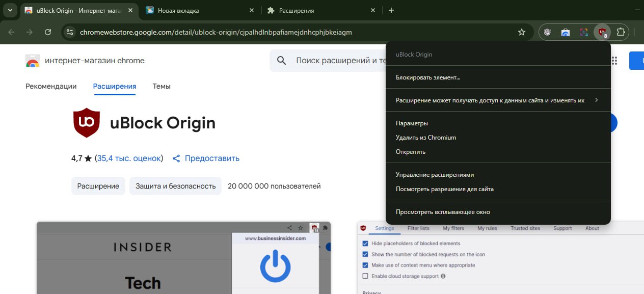644x294 pixels.
Task: Close the Новая вкладка tab
Action: point(252,10)
